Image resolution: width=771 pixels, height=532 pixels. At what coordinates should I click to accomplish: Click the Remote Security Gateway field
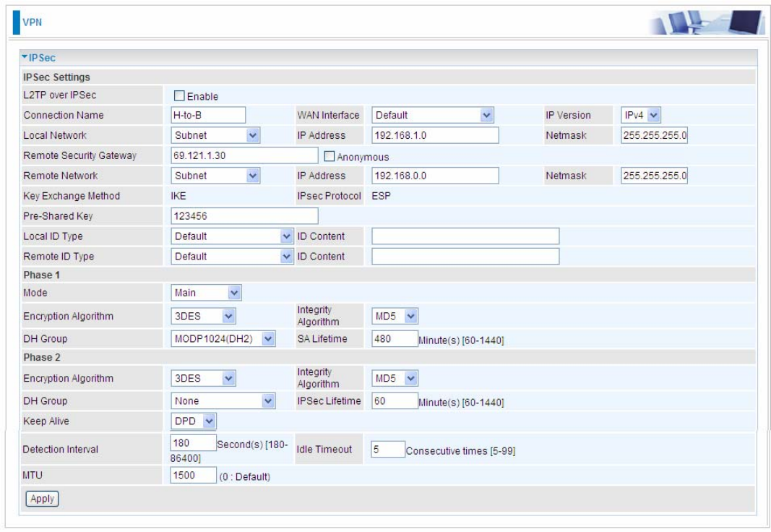click(x=244, y=155)
